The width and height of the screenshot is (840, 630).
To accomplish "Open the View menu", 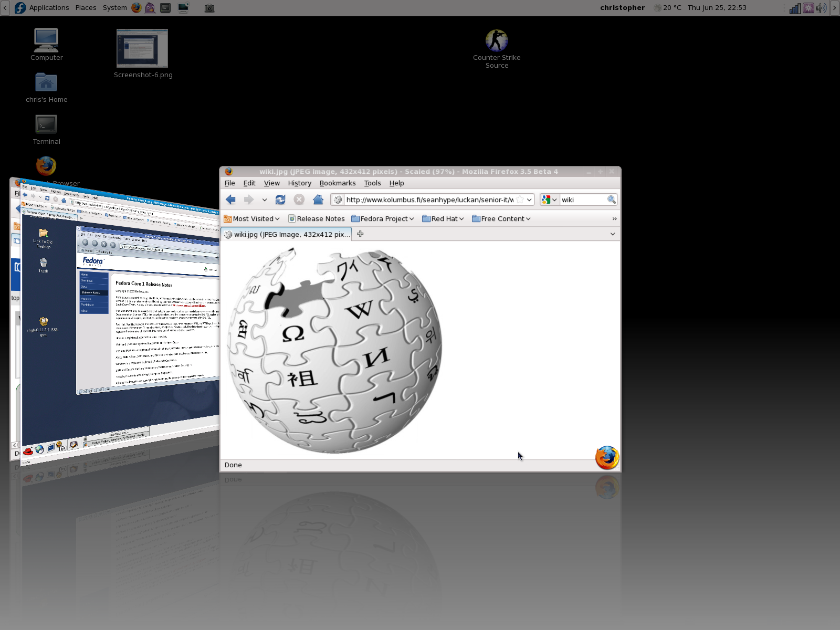I will pyautogui.click(x=271, y=183).
